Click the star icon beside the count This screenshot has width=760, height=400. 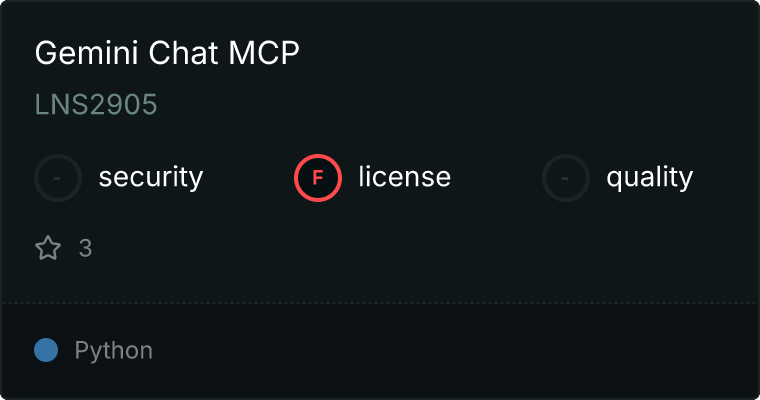(48, 248)
